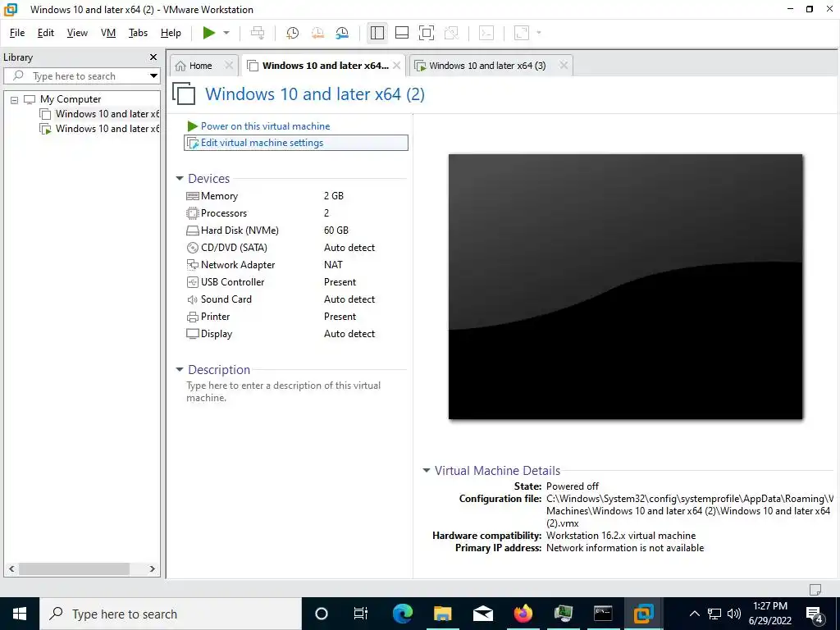The width and height of the screenshot is (840, 630).
Task: Open the Library search dropdown arrow
Action: click(x=153, y=76)
